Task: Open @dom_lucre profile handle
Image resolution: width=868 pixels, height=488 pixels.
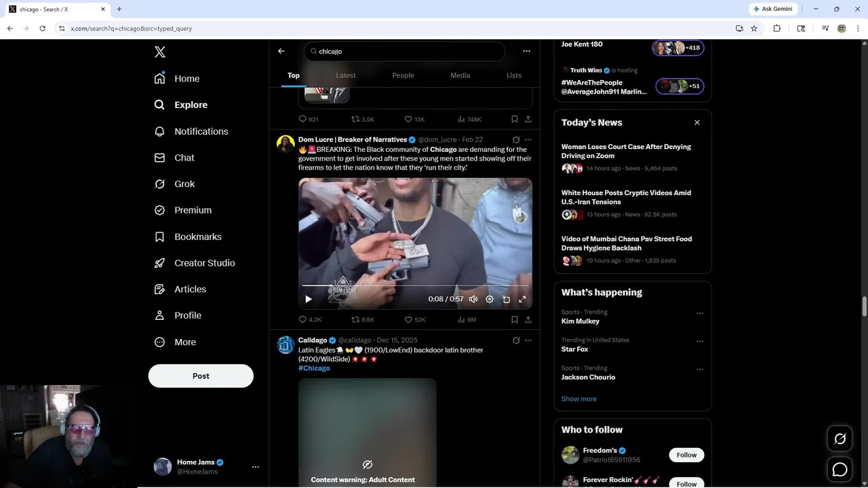Action: point(437,140)
